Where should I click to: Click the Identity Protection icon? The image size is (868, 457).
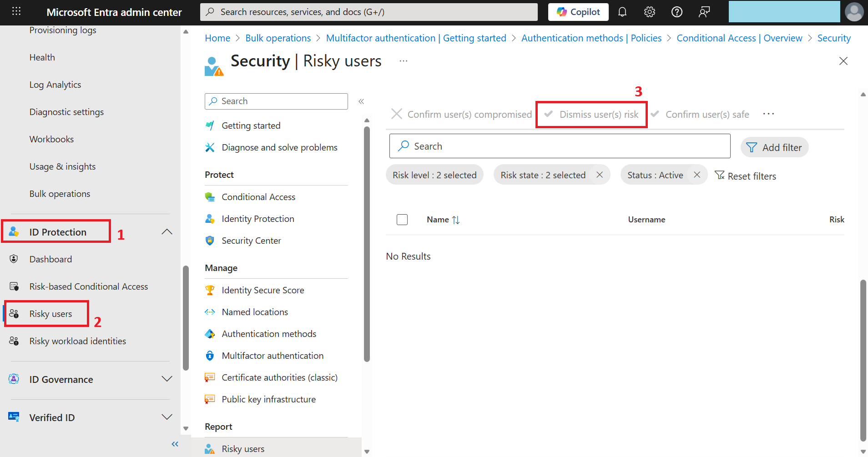point(210,219)
